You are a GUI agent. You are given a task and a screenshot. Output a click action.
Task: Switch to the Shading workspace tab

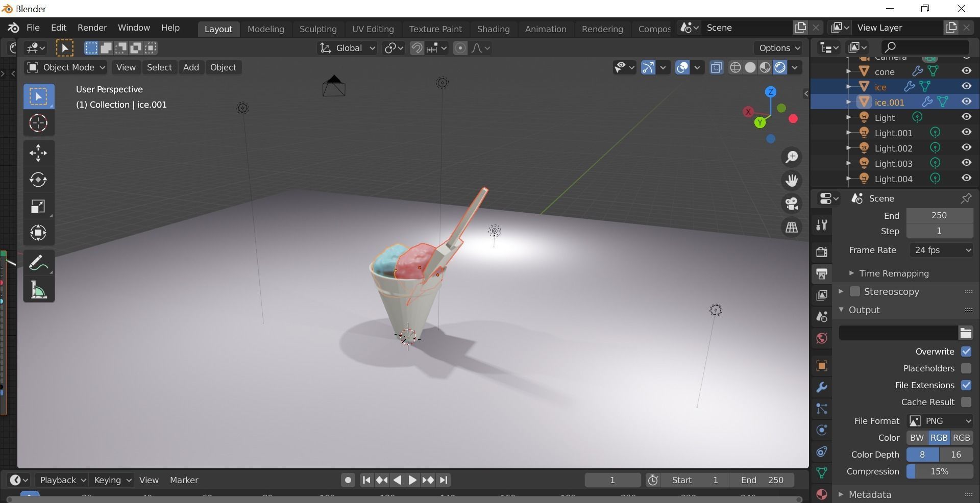(x=493, y=29)
